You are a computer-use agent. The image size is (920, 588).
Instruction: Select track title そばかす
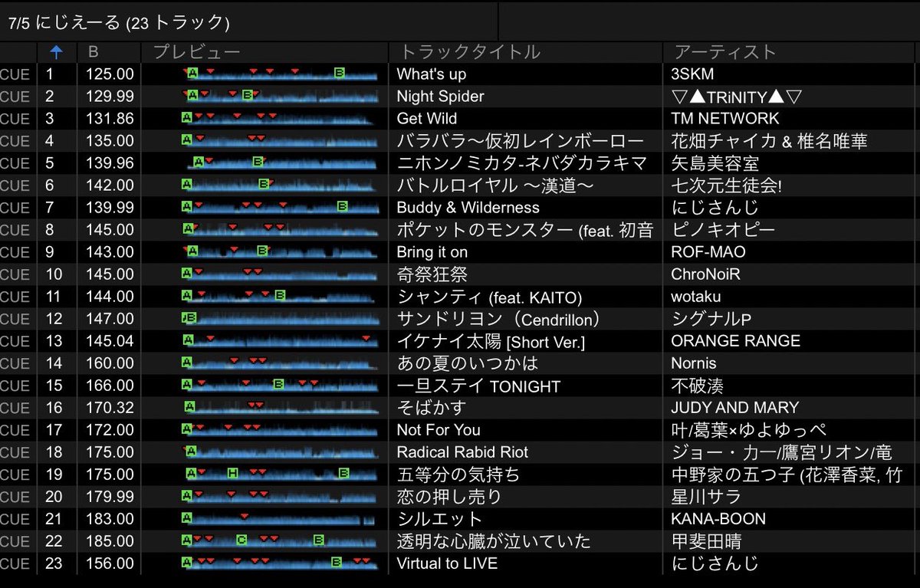[432, 408]
